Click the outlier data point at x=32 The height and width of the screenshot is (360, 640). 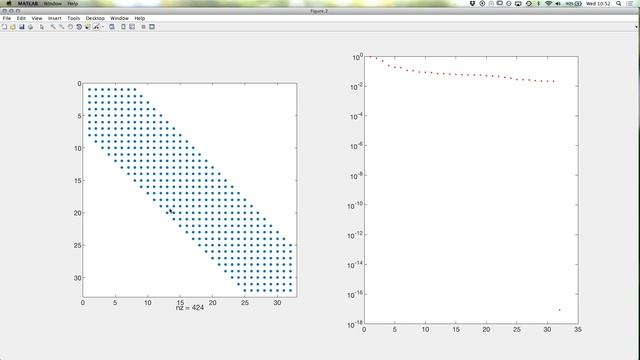(560, 310)
